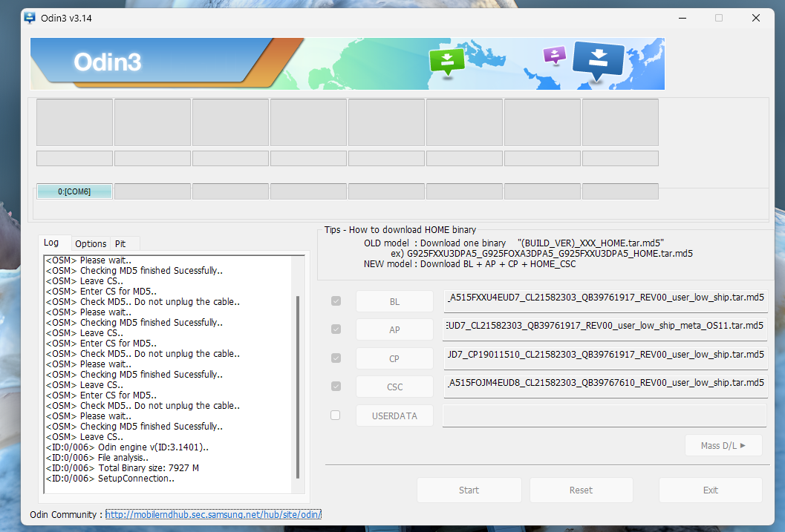Exit the Odin application
This screenshot has width=785, height=532.
(711, 490)
